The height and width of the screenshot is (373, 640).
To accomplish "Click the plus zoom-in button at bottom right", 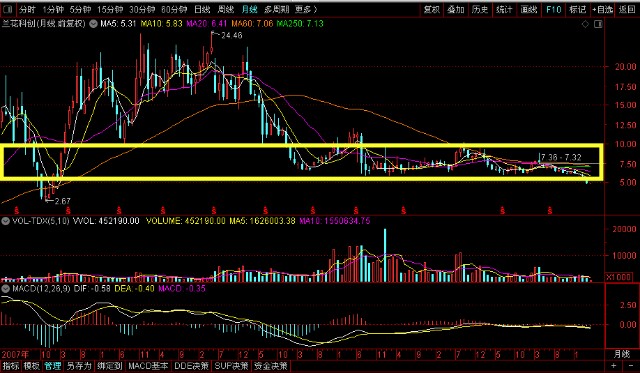I will pyautogui.click(x=613, y=366).
